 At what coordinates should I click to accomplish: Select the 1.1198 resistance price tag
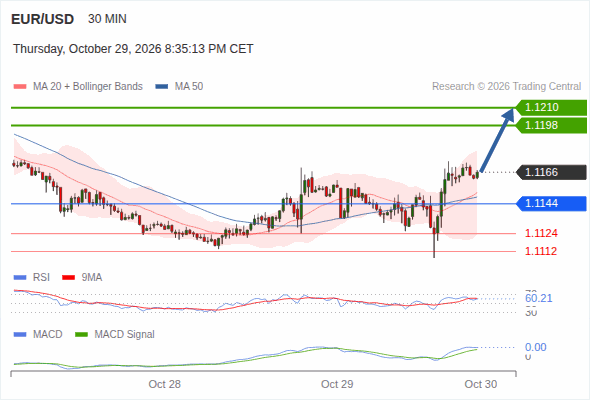point(551,125)
